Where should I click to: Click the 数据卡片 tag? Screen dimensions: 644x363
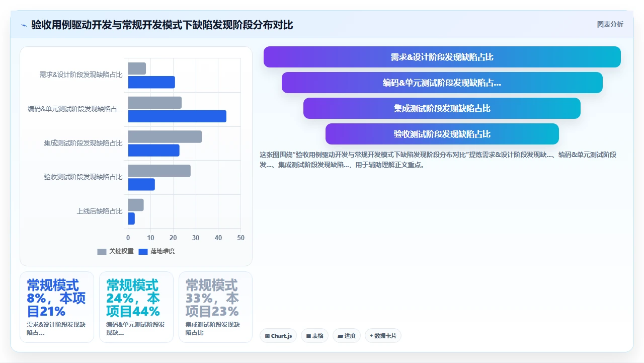pyautogui.click(x=383, y=336)
